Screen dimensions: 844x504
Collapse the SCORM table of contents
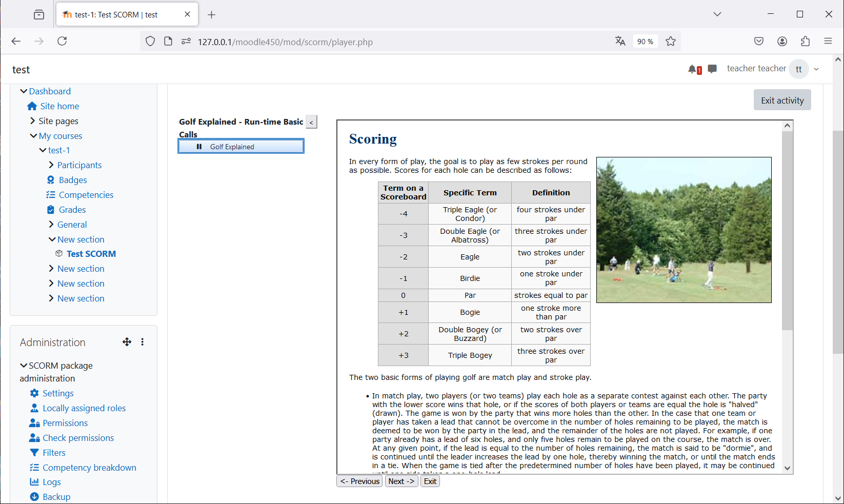tap(311, 122)
